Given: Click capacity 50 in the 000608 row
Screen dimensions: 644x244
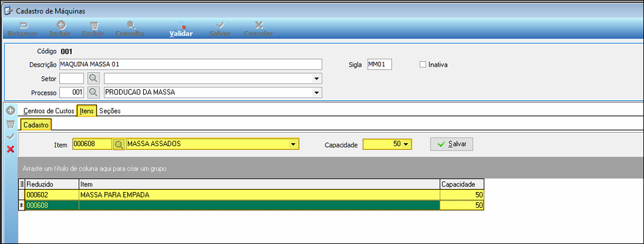Looking at the screenshot, I should pos(462,205).
